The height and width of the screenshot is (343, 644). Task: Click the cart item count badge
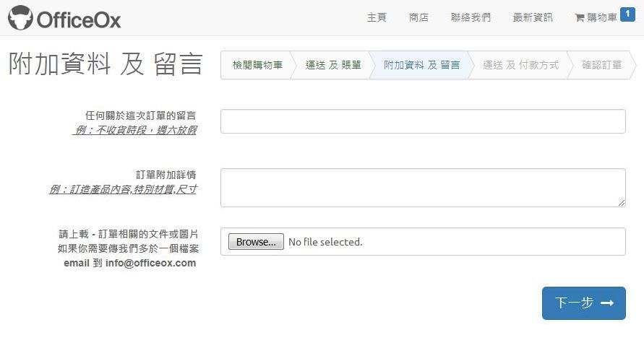tap(627, 14)
